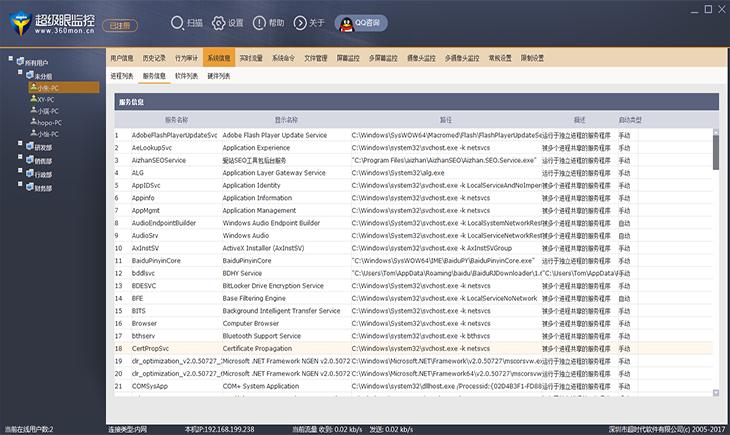Sort by 服务名称 column header

click(176, 119)
